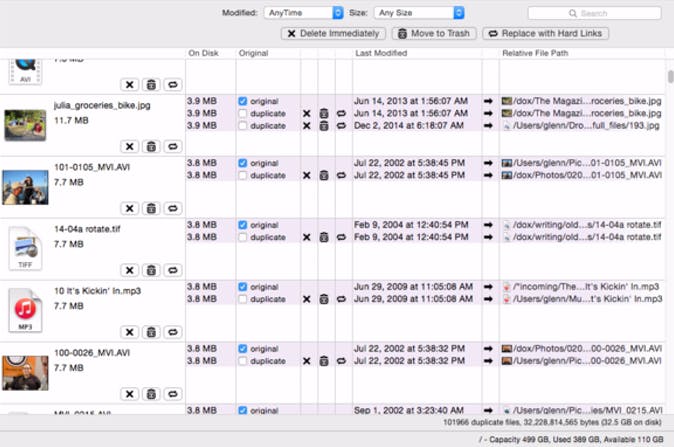
Task: Select the TIFF file icon
Action: click(x=25, y=248)
